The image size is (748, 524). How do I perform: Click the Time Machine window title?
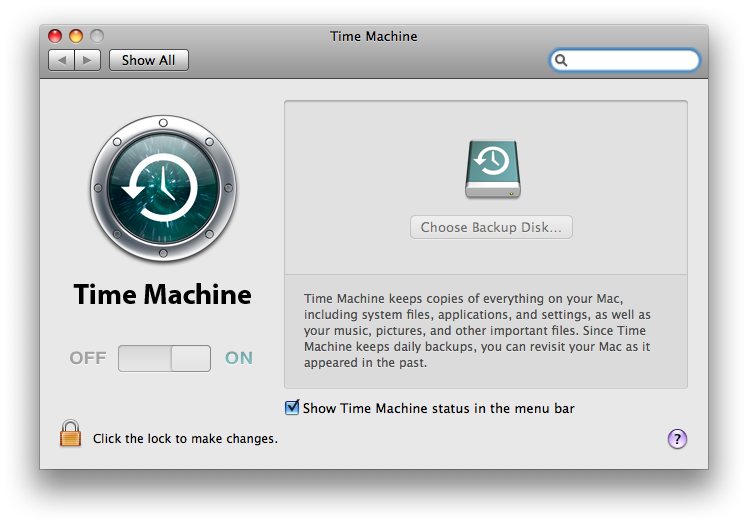tap(373, 37)
